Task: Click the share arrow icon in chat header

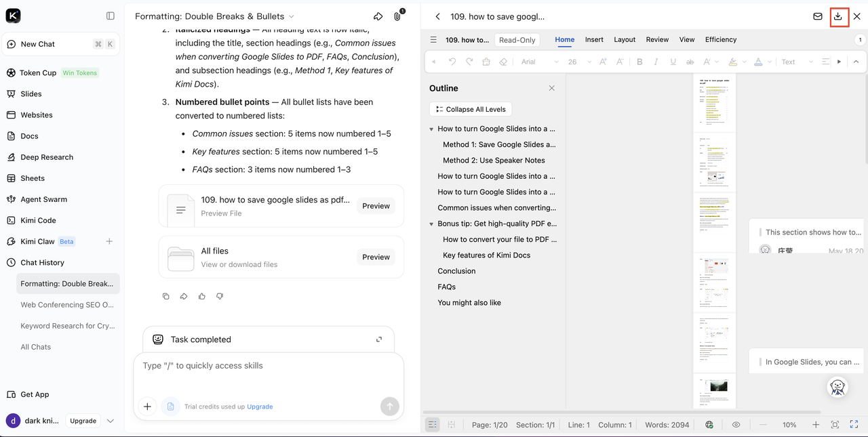Action: pos(378,16)
